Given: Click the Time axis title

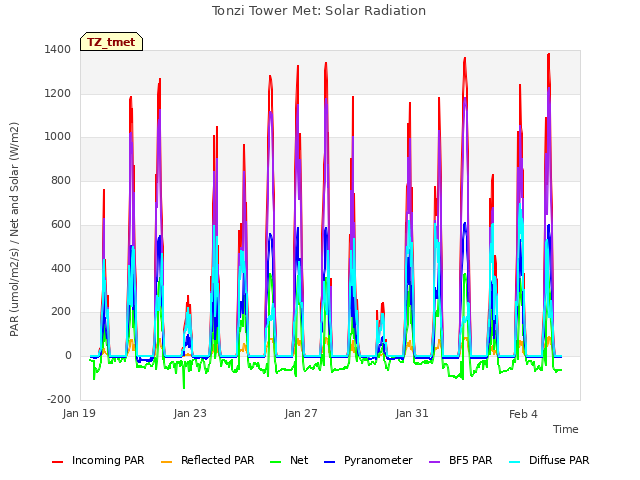Looking at the screenshot, I should (566, 429).
